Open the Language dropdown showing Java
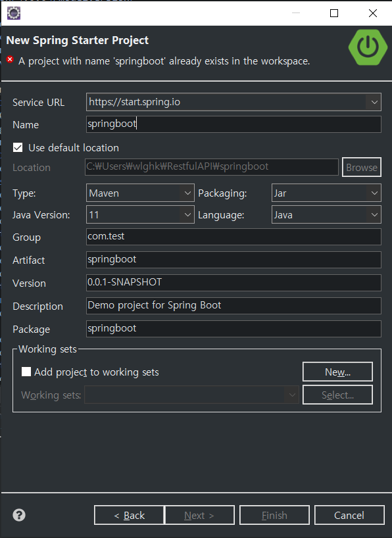This screenshot has width=392, height=538. 374,215
